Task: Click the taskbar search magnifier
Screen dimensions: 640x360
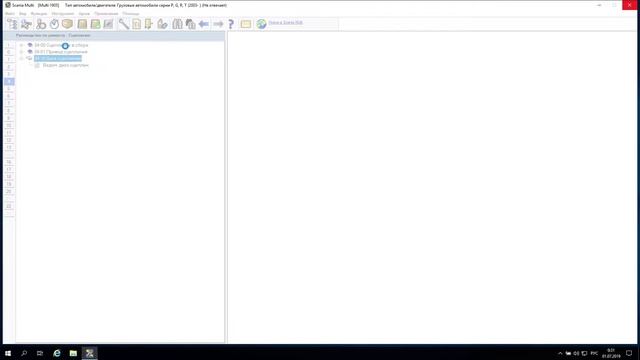Action: coord(24,353)
